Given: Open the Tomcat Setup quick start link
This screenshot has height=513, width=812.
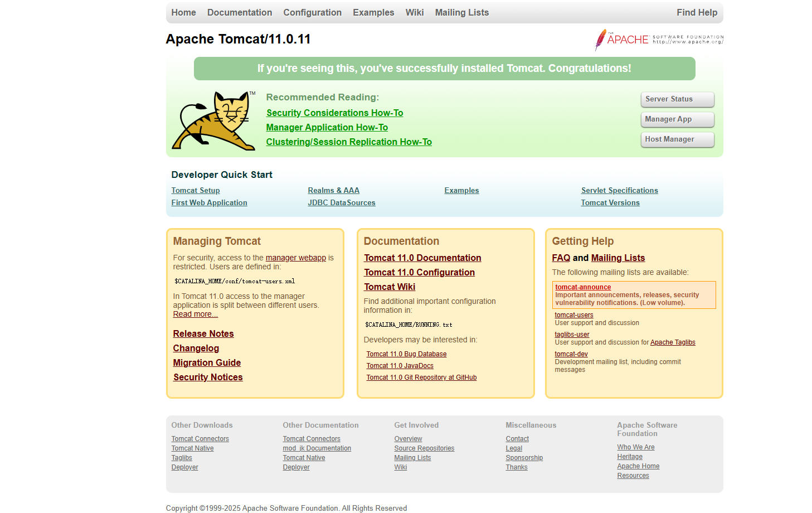Looking at the screenshot, I should pyautogui.click(x=196, y=190).
